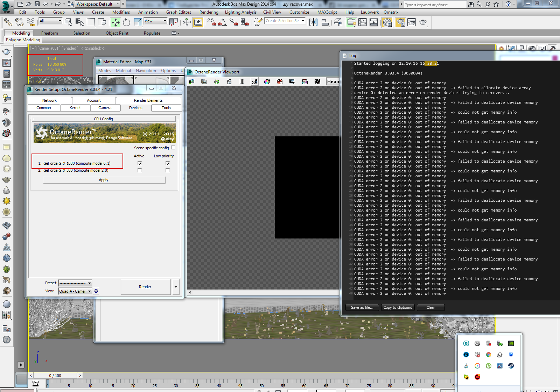The width and height of the screenshot is (560, 392).
Task: Click the Nvidia icon in system tray
Action: pyautogui.click(x=511, y=343)
